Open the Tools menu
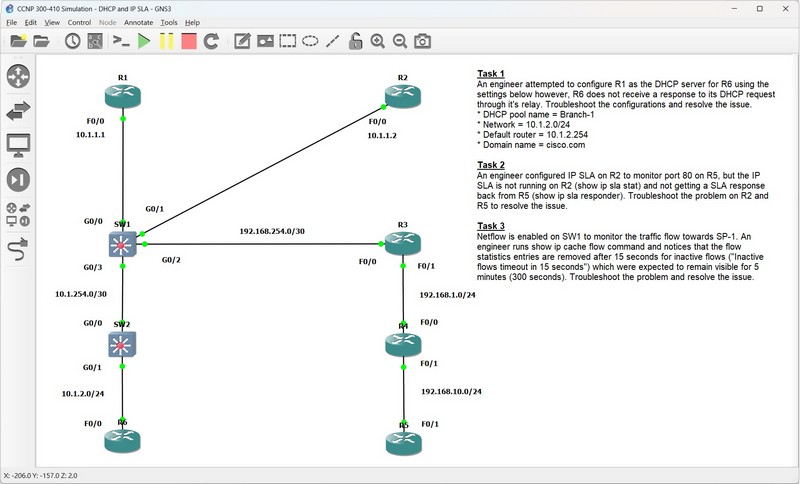This screenshot has height=484, width=800. (x=168, y=22)
